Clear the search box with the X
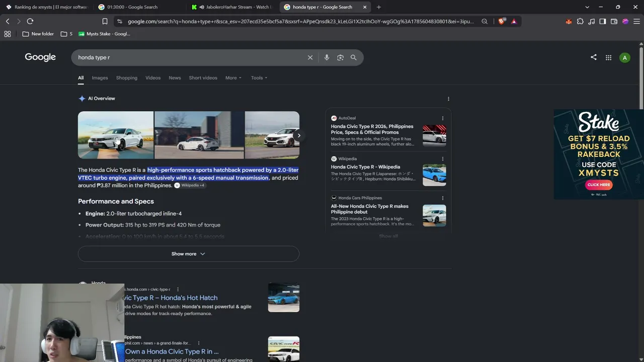Viewport: 644px width, 362px height. pyautogui.click(x=310, y=57)
